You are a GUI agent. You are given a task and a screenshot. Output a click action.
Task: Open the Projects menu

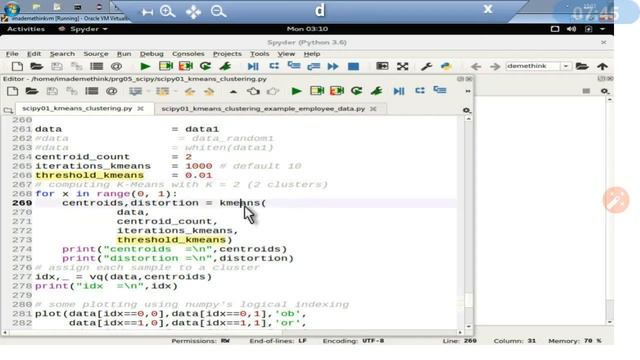click(227, 54)
